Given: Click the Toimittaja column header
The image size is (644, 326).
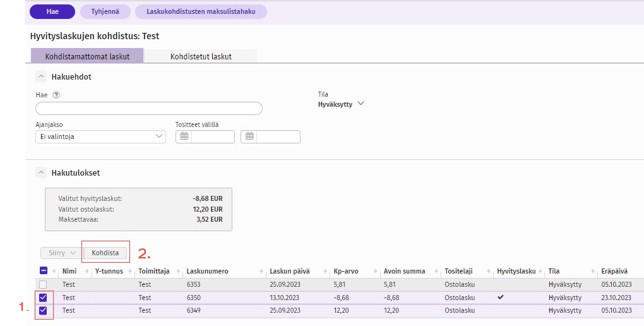Looking at the screenshot, I should pyautogui.click(x=154, y=271).
